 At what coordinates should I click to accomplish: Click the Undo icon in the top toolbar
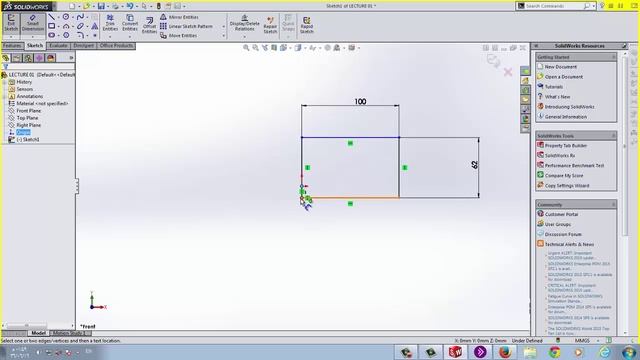point(129,6)
